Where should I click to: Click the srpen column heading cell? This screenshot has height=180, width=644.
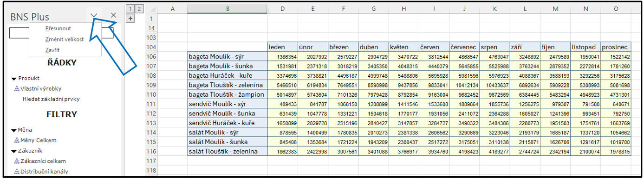[495, 47]
